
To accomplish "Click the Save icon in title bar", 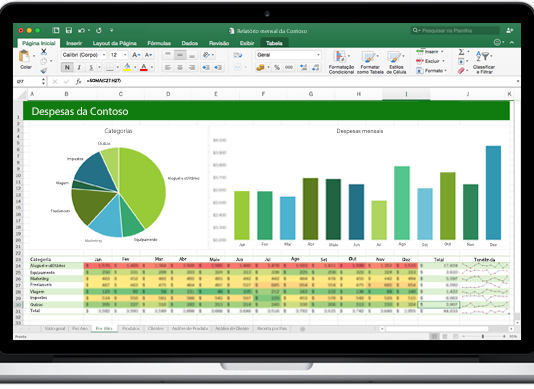I will click(x=69, y=30).
